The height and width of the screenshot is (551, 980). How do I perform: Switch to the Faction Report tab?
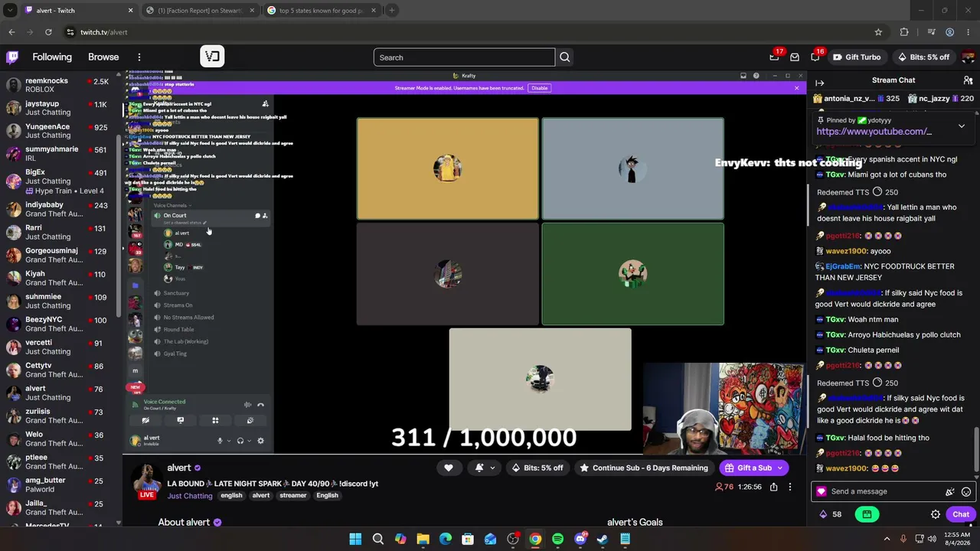pyautogui.click(x=201, y=11)
